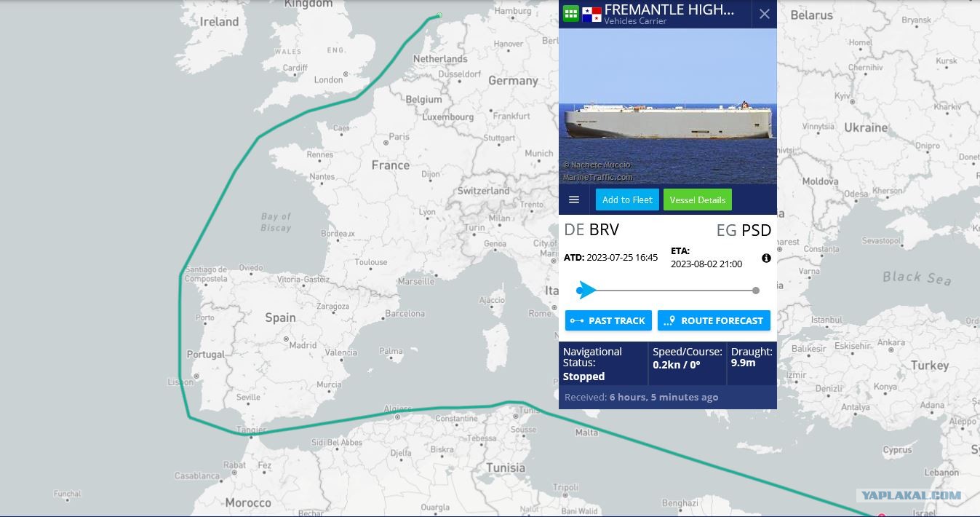Viewport: 980px width, 517px height.
Task: Open the Route Forecast
Action: pyautogui.click(x=714, y=320)
